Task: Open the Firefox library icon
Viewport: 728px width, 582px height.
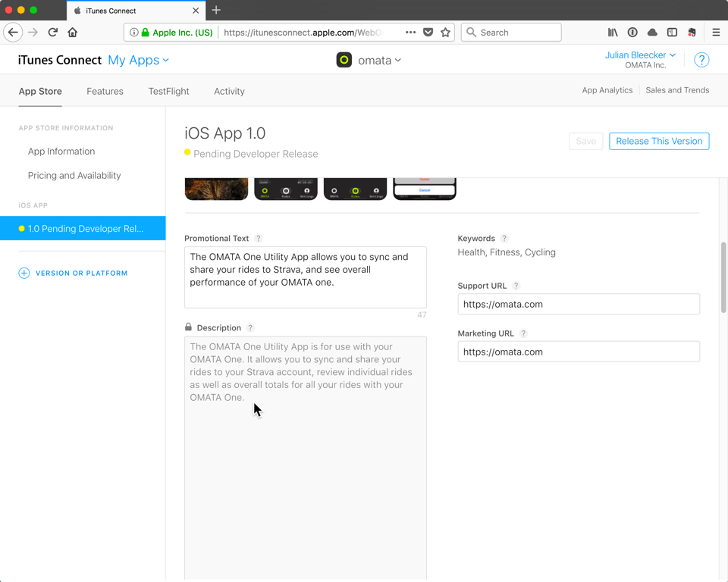Action: click(x=613, y=33)
